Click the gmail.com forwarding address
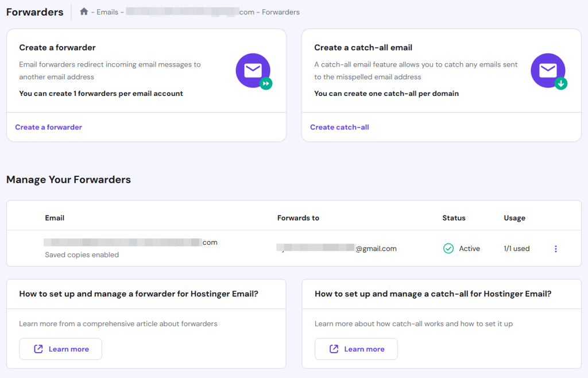The height and width of the screenshot is (378, 588). pos(336,248)
